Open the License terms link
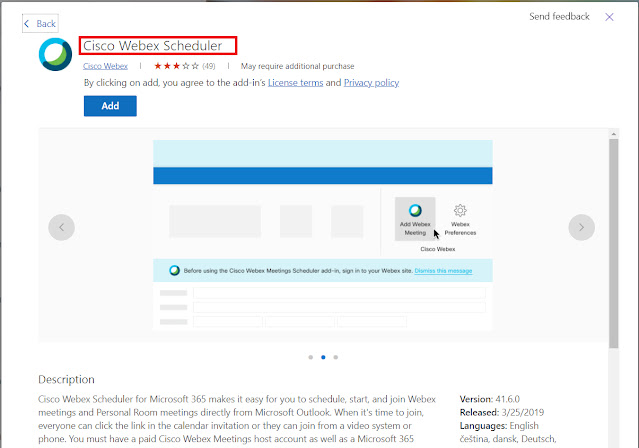 [x=295, y=83]
